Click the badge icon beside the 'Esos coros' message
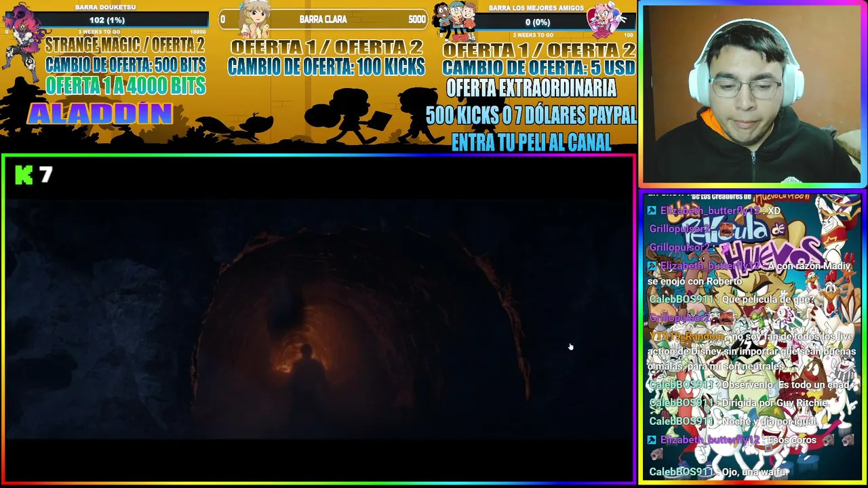 652,440
